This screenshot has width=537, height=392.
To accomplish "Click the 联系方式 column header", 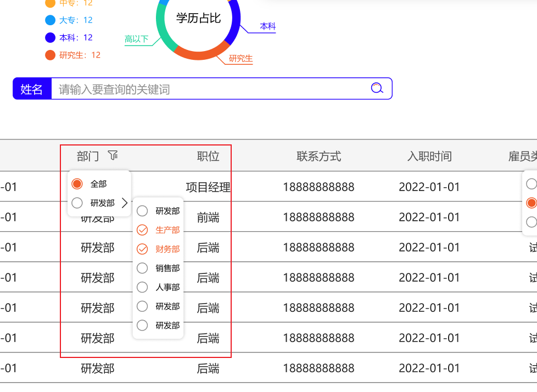I will [318, 156].
